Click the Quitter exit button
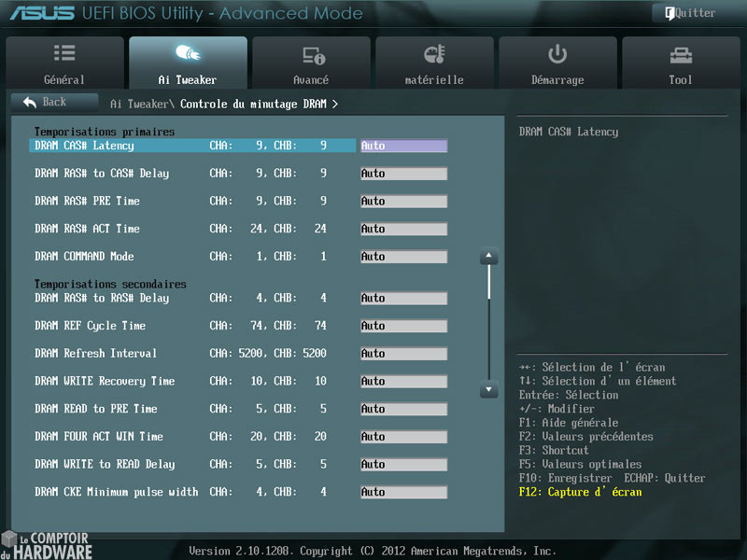This screenshot has height=560, width=747. [x=692, y=13]
